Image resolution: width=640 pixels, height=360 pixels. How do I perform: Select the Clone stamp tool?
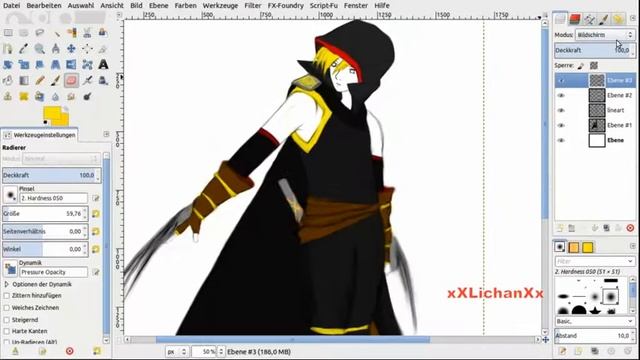point(8,96)
